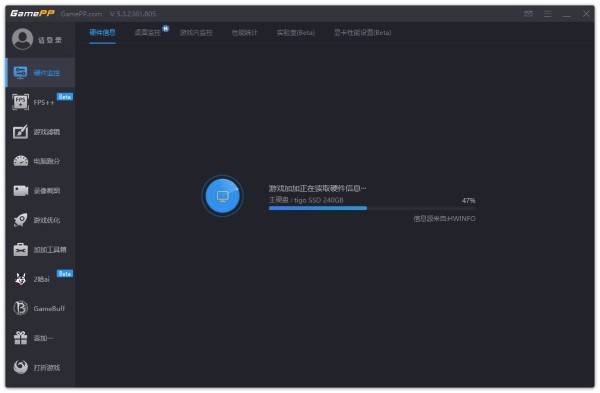The image size is (600, 393).
Task: Switch to the 性能统计 tab
Action: [x=245, y=33]
